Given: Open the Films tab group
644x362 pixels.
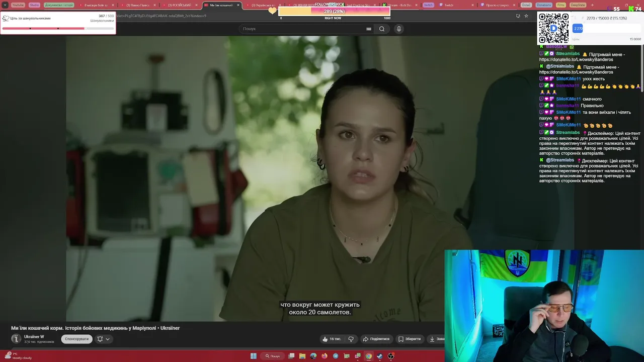Looking at the screenshot, I should (561, 5).
